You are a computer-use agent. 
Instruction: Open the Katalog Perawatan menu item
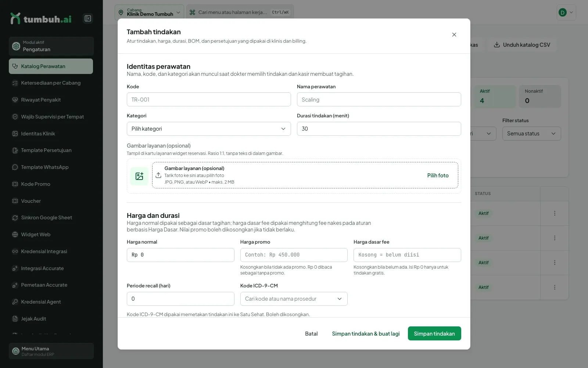point(51,66)
